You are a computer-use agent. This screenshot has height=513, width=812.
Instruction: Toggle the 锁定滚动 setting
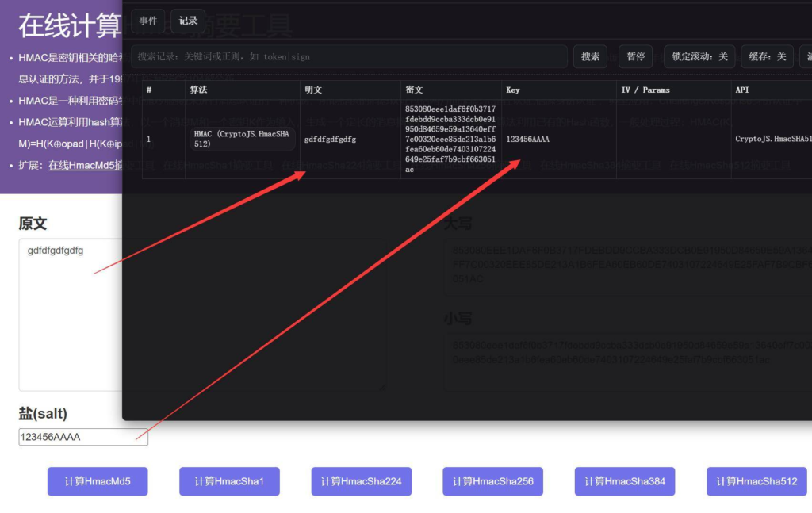699,56
